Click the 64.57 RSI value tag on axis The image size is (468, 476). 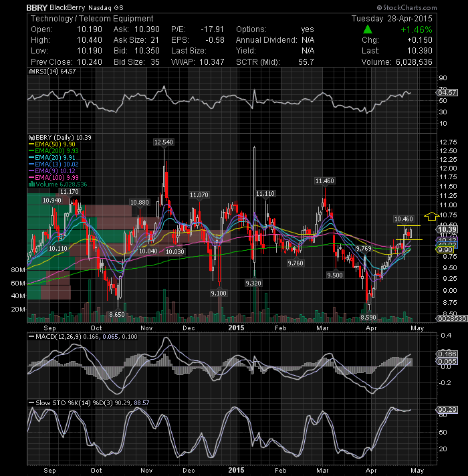coord(447,92)
